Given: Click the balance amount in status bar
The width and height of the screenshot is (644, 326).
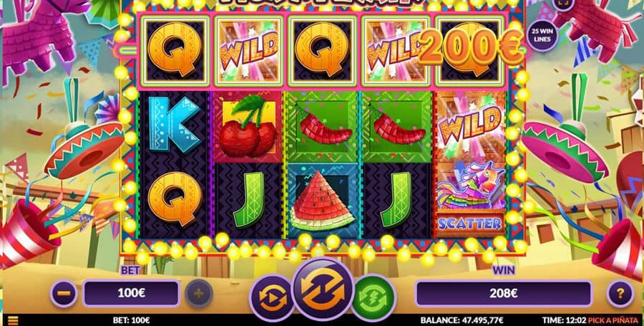Looking at the screenshot, I should [x=462, y=320].
